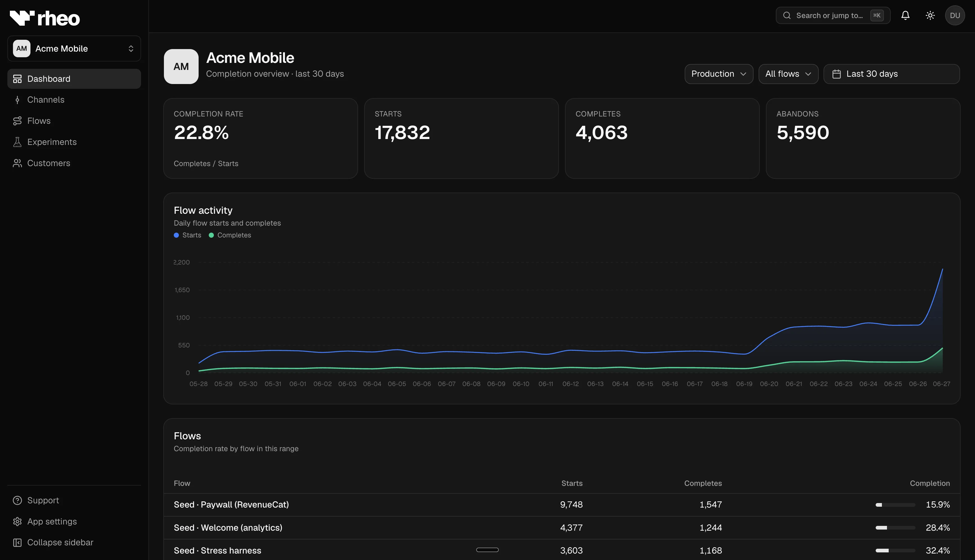Select the Completes 4,063 card
The height and width of the screenshot is (560, 975).
tap(662, 138)
